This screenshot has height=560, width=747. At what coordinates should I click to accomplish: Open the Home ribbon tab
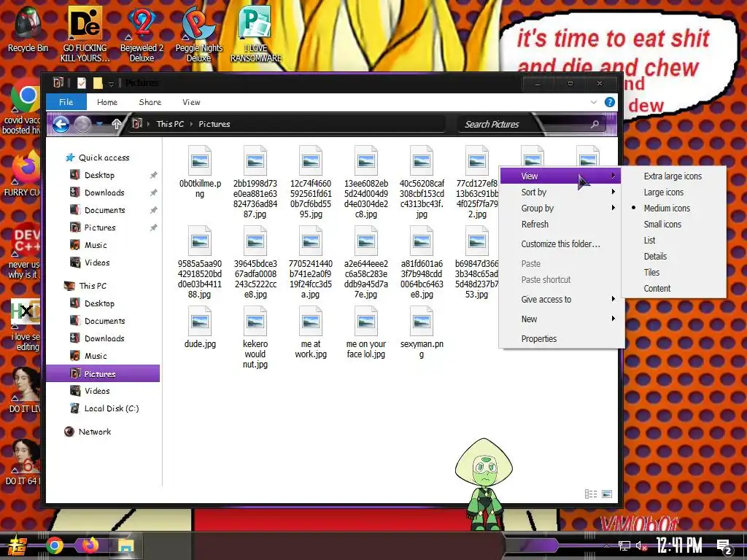pyautogui.click(x=107, y=102)
